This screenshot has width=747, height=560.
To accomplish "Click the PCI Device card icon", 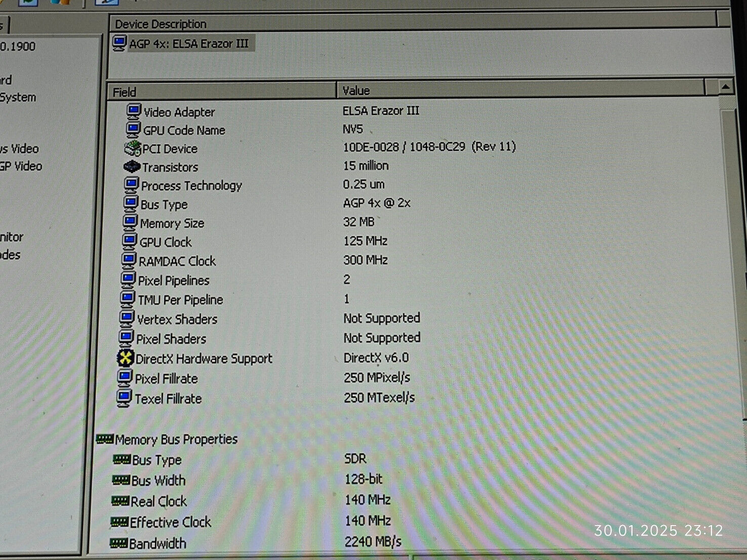I will coord(133,148).
